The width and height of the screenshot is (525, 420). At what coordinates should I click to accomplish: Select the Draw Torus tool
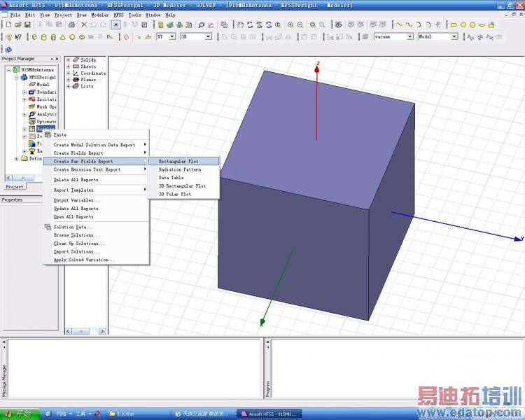click(82, 37)
